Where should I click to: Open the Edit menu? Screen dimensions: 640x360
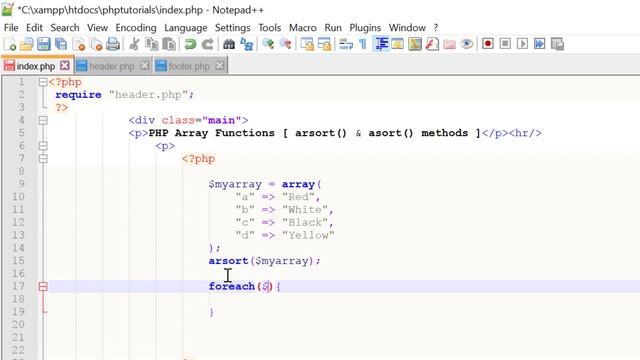tap(34, 28)
